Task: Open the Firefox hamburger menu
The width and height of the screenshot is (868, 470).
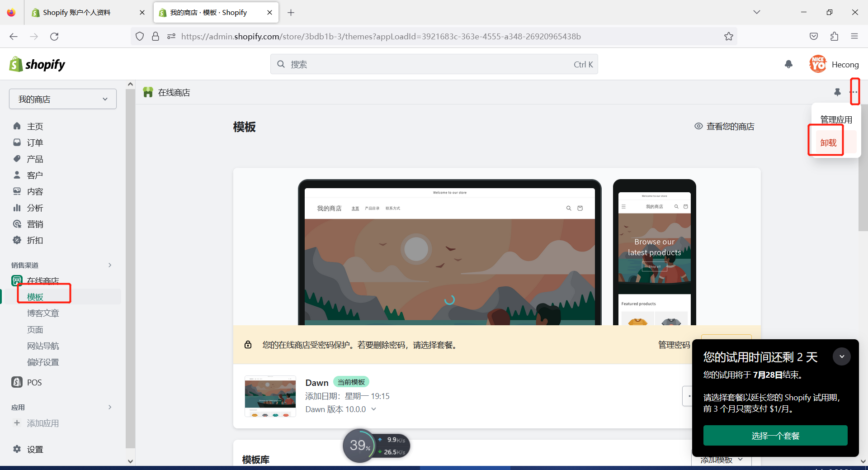Action: point(854,36)
